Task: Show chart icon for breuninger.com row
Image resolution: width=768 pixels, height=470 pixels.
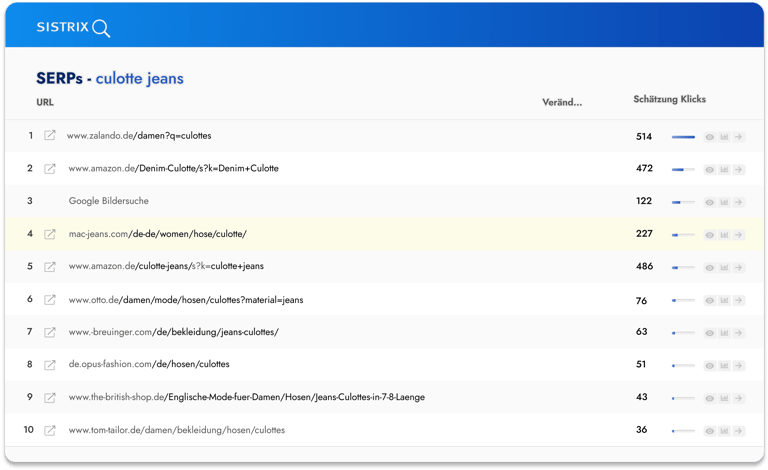Action: click(x=724, y=333)
